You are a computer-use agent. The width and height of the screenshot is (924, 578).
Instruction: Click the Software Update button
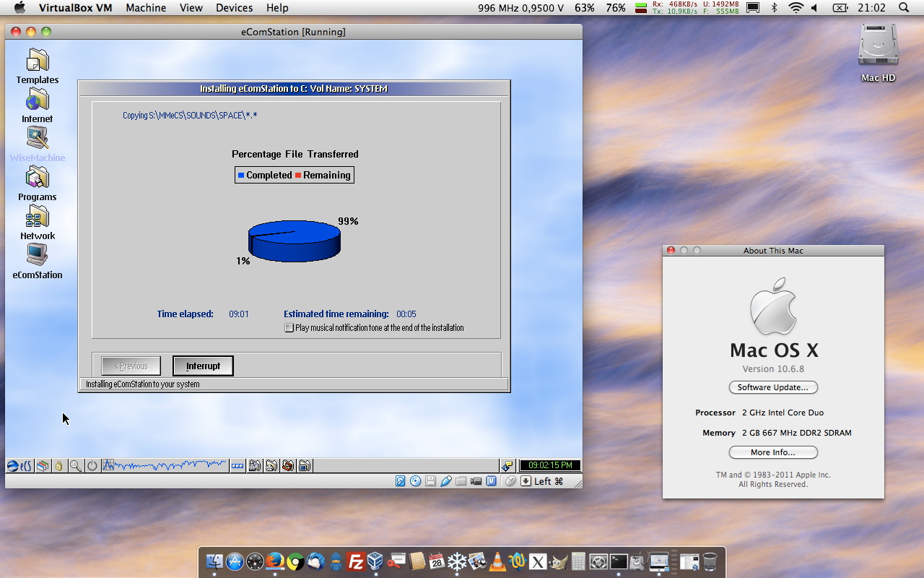point(773,387)
